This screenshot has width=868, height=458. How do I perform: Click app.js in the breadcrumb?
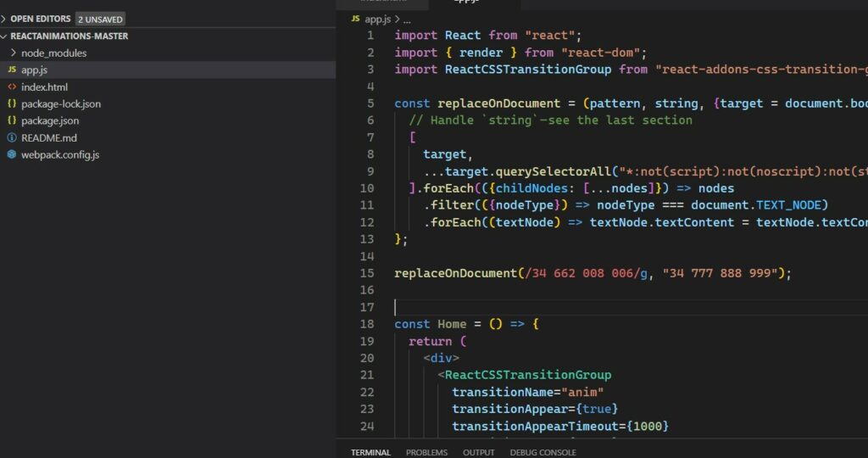[377, 20]
